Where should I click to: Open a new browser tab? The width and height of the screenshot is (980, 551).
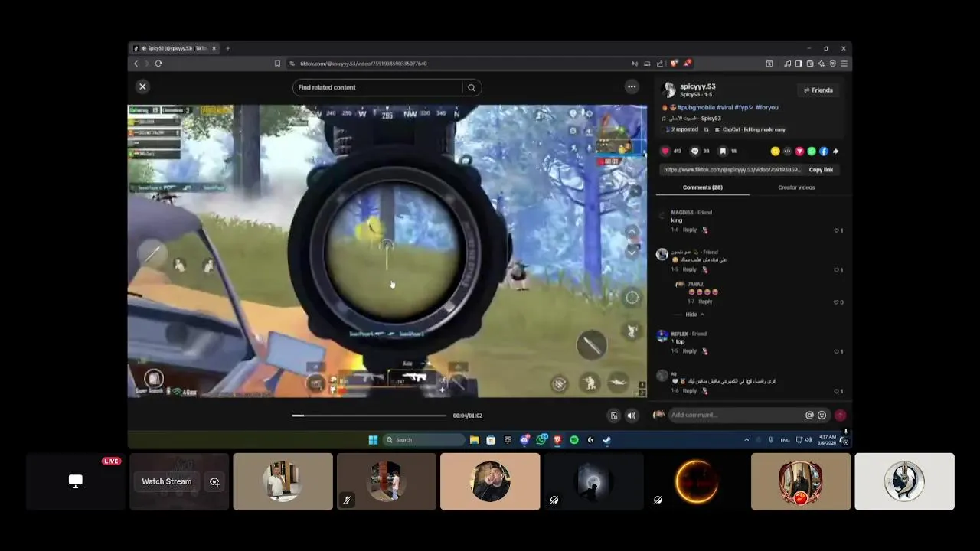tap(227, 48)
